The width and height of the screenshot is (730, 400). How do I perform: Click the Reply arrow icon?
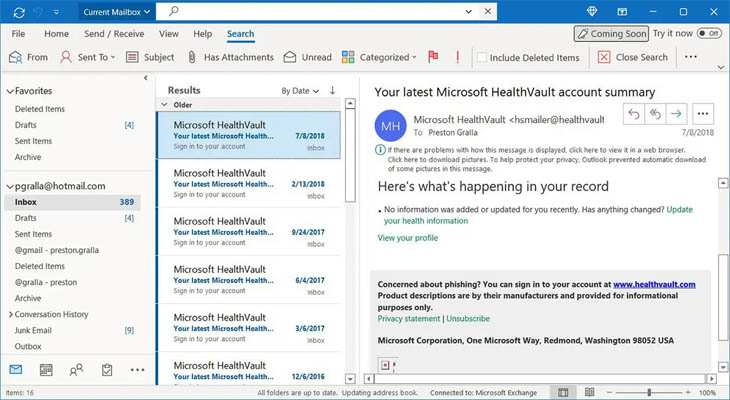tap(634, 113)
